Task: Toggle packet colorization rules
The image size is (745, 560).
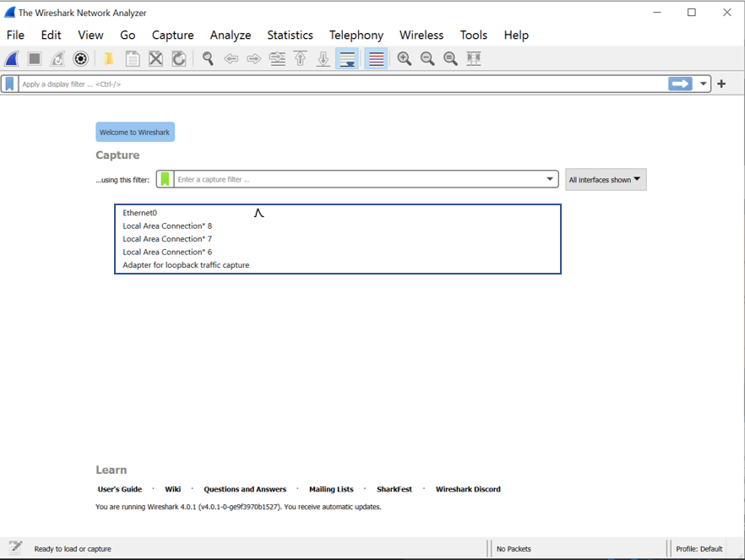Action: (x=376, y=58)
